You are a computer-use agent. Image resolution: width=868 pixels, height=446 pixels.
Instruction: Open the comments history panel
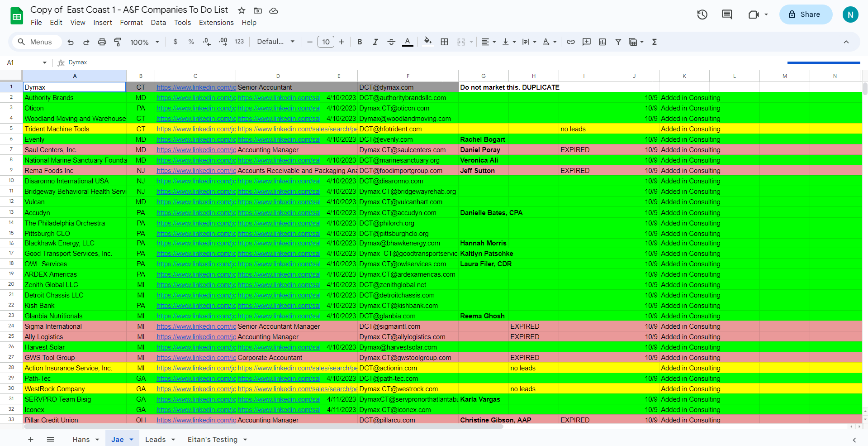coord(727,14)
